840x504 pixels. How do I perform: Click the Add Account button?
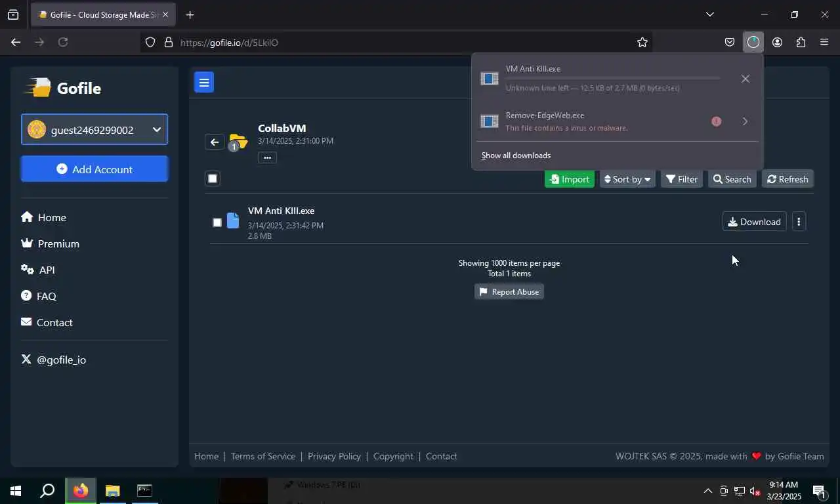(x=94, y=169)
